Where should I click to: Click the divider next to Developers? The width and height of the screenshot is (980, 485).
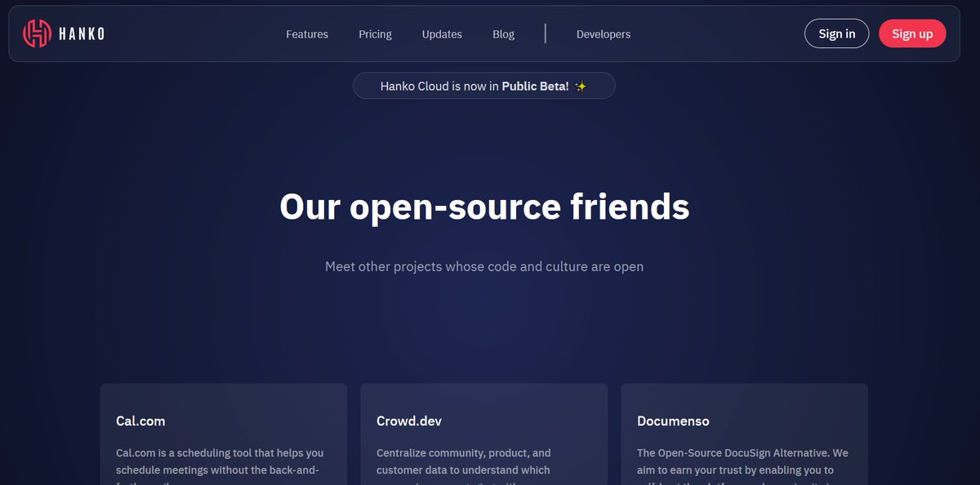click(x=546, y=33)
